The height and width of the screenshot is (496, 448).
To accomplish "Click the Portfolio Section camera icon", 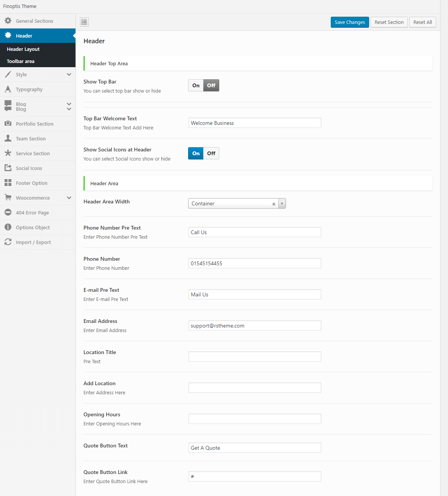I will [8, 124].
